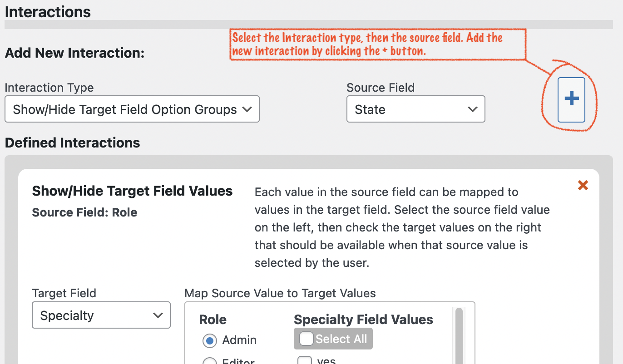The image size is (623, 364).
Task: Delete the Show/Hide interaction via the red X
Action: point(583,185)
